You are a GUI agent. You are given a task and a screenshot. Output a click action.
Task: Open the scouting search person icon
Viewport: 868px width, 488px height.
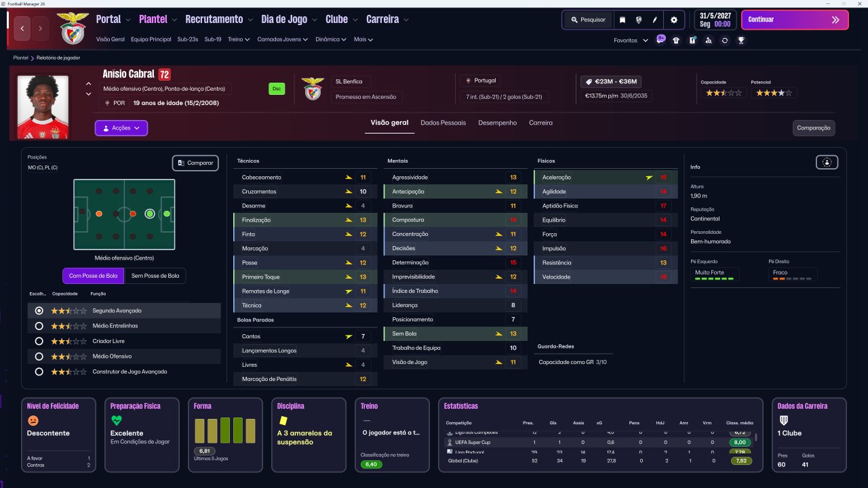(x=709, y=40)
